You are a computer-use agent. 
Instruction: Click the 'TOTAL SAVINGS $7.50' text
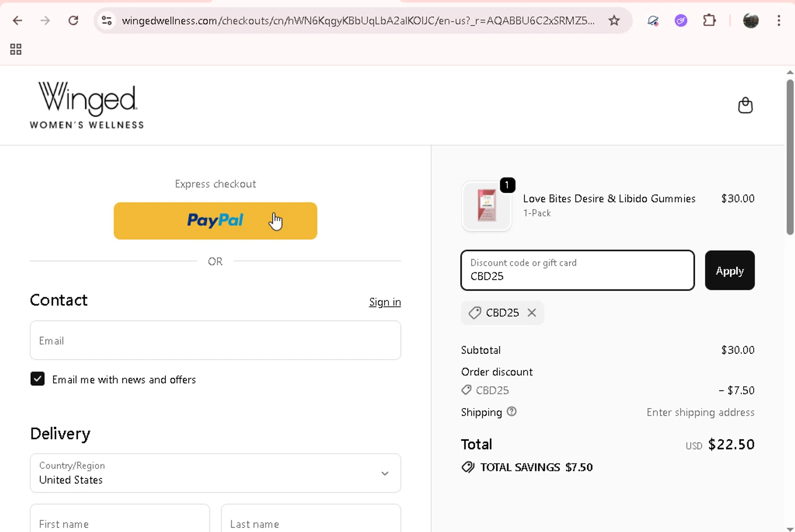(x=536, y=467)
